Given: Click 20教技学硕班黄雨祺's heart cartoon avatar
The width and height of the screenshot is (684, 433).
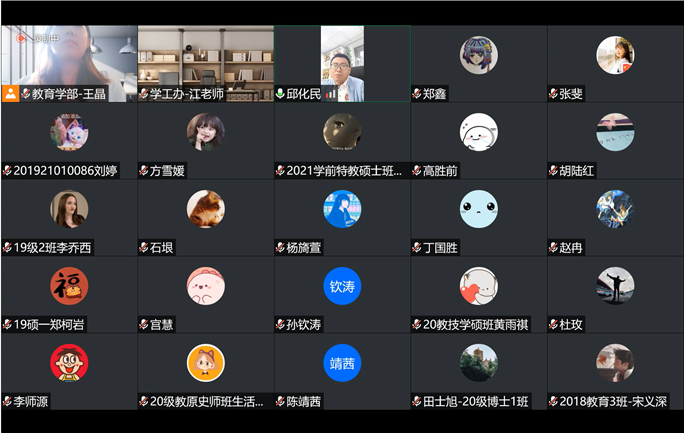Looking at the screenshot, I should [479, 286].
